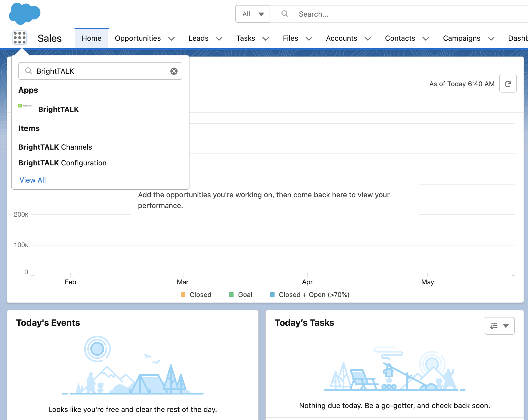Select BrightTALK Configuration item

[62, 163]
